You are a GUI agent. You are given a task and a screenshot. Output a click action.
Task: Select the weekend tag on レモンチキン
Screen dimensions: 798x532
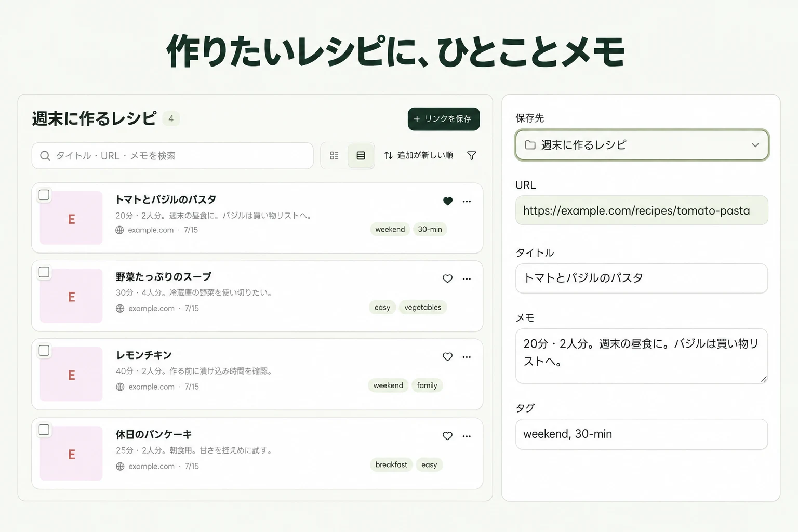388,385
